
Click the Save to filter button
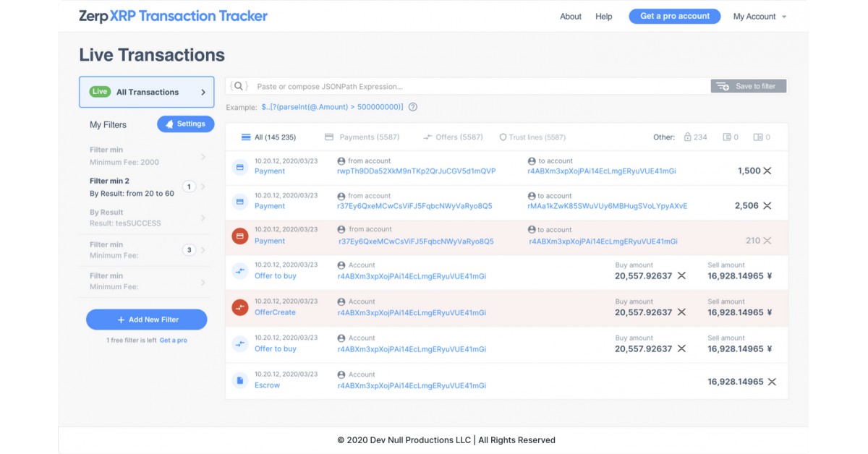(749, 86)
